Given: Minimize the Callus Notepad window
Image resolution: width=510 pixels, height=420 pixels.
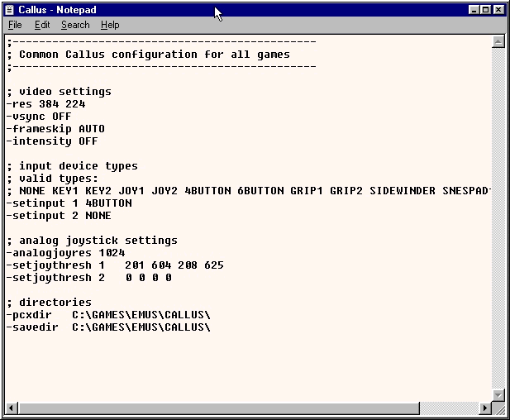Looking at the screenshot, I should pos(474,10).
